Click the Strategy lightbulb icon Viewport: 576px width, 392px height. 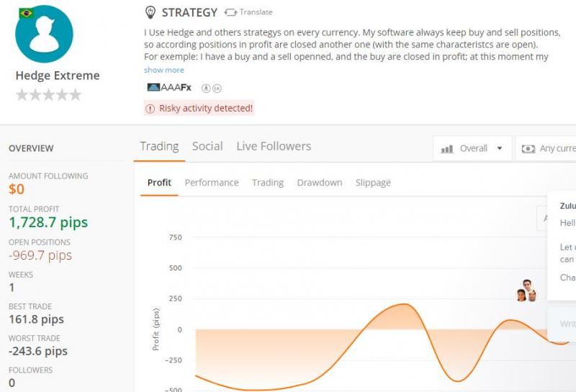tap(150, 12)
